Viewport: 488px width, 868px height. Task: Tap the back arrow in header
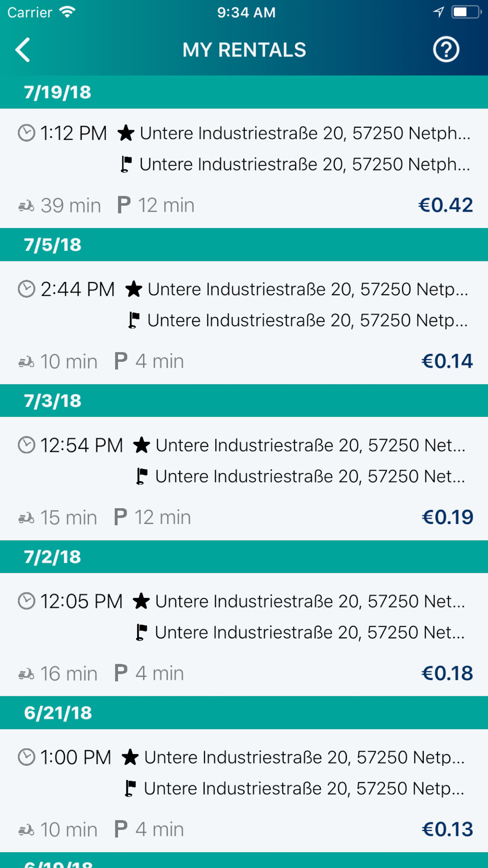pos(23,50)
